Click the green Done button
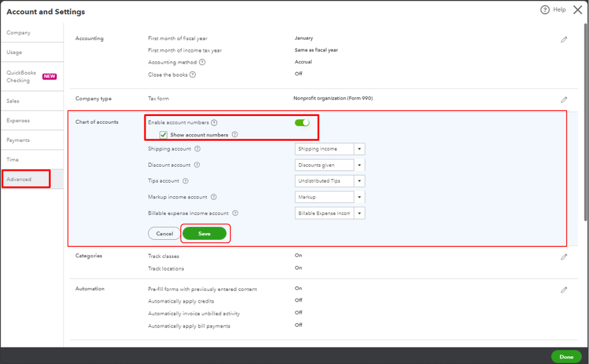 (566, 356)
